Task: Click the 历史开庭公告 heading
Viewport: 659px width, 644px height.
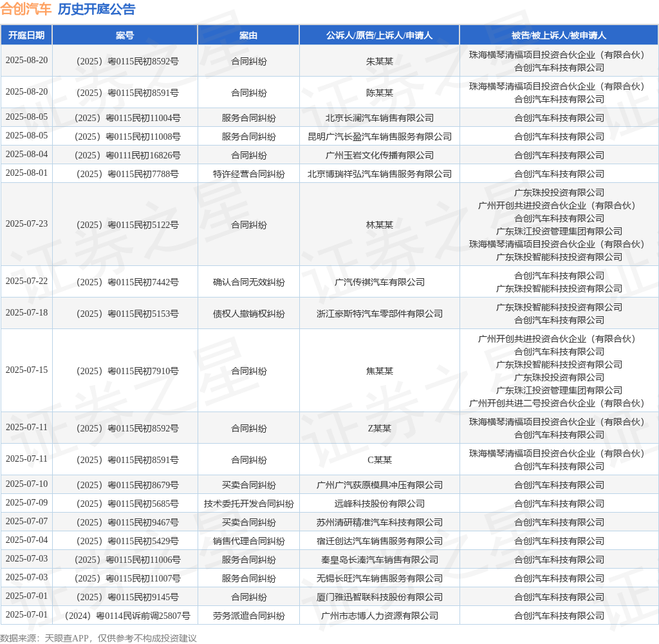Action: 97,9
